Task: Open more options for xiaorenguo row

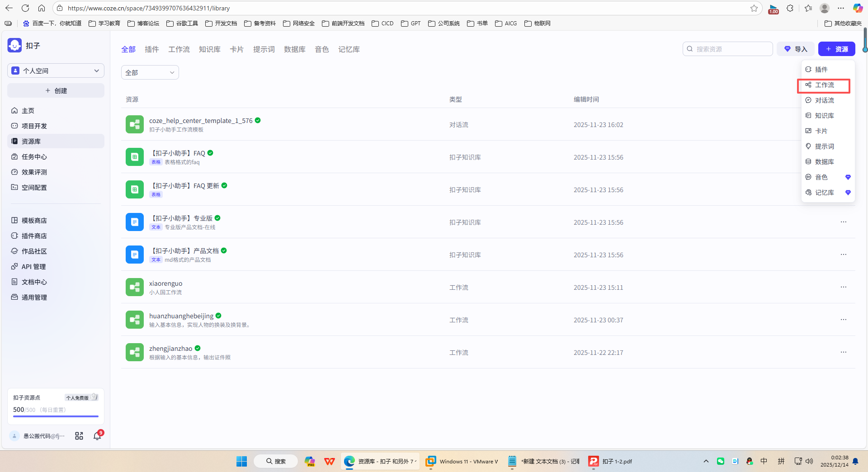Action: tap(844, 287)
